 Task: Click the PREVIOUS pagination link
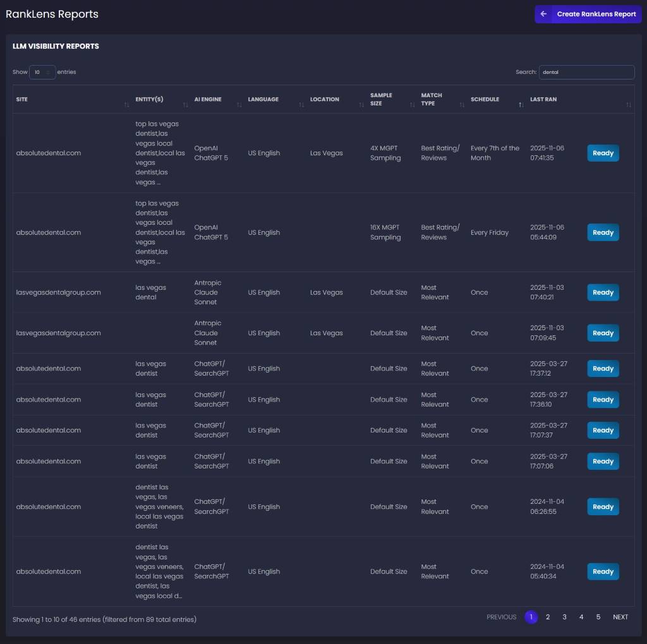coord(501,617)
